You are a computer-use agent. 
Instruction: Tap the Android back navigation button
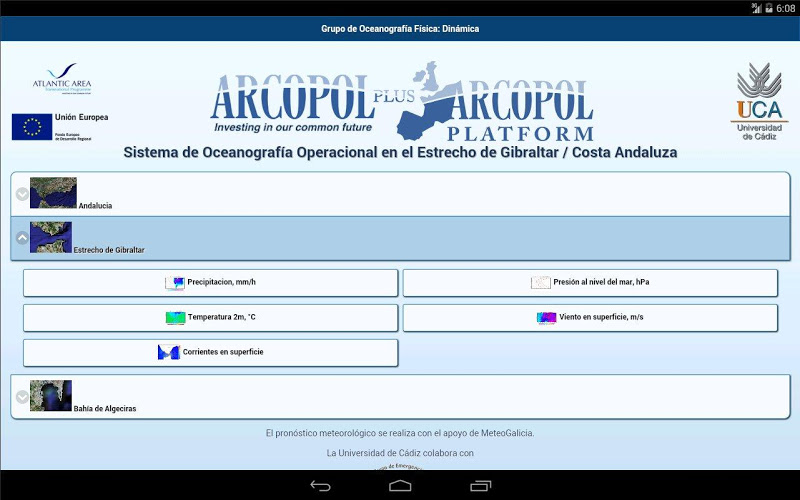pos(320,486)
